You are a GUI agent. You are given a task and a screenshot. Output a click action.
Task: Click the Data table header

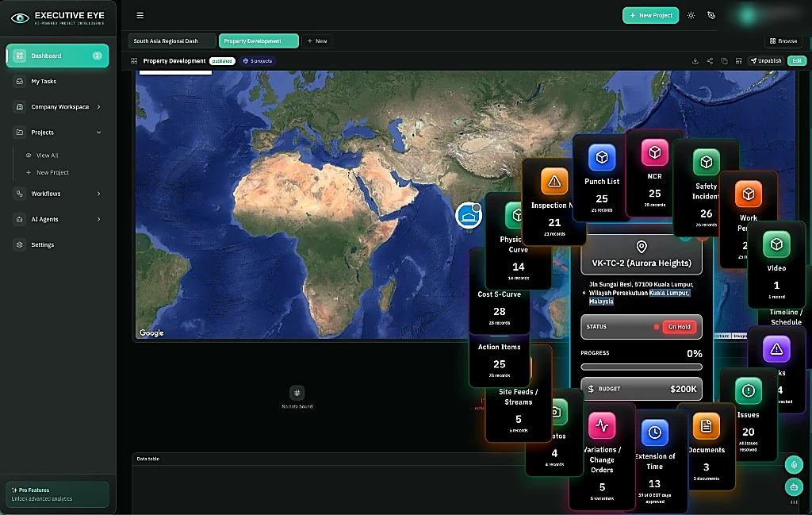(147, 459)
